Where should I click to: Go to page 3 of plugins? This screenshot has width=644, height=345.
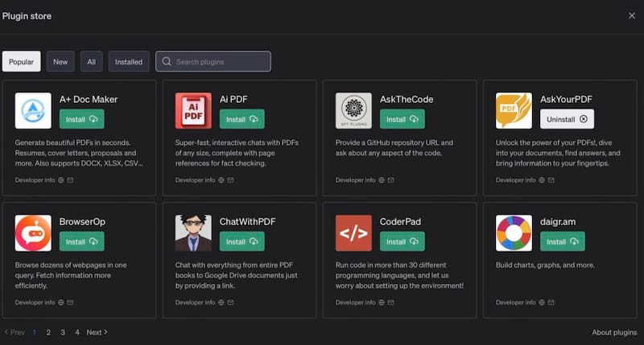coord(63,332)
